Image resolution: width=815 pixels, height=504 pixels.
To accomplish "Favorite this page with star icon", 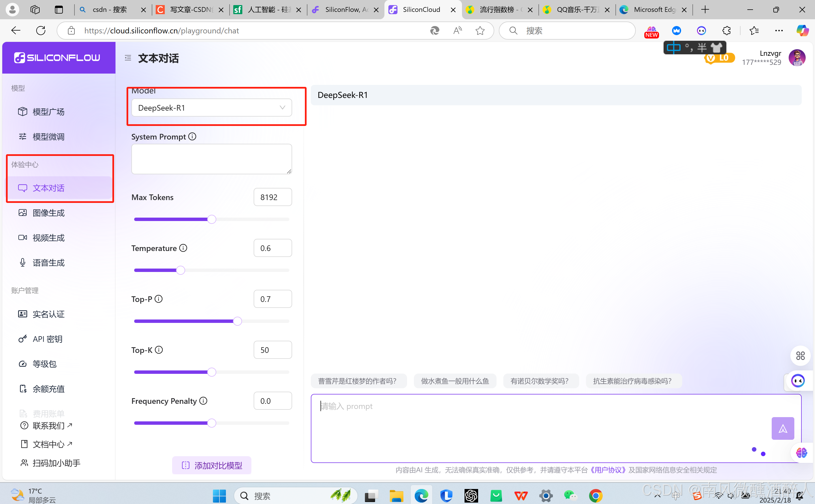I will coord(480,31).
